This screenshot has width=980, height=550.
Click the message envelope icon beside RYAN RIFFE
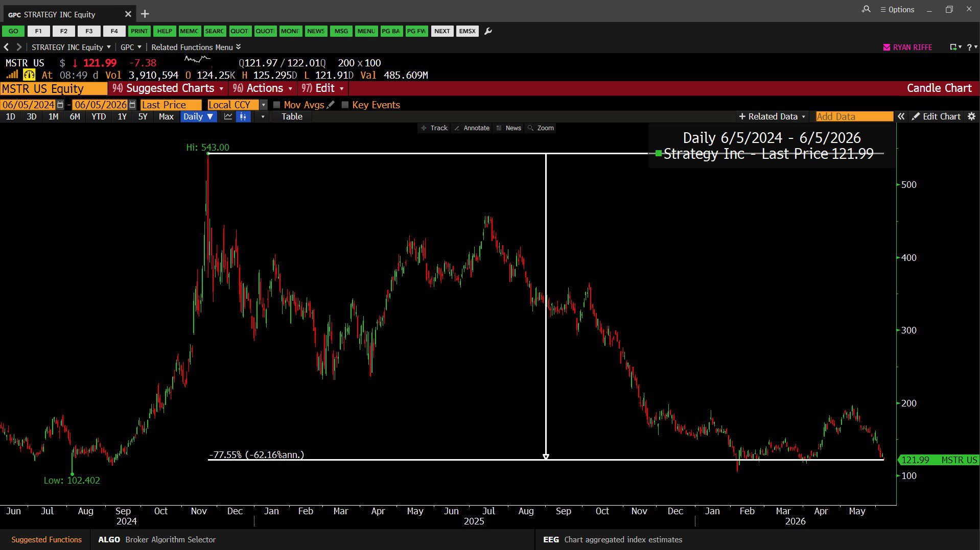tap(886, 47)
